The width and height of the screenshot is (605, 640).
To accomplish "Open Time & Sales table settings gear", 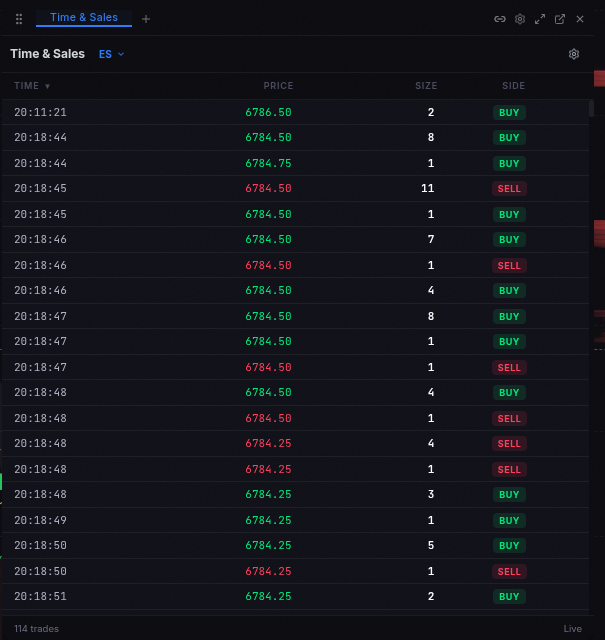I will (x=574, y=54).
